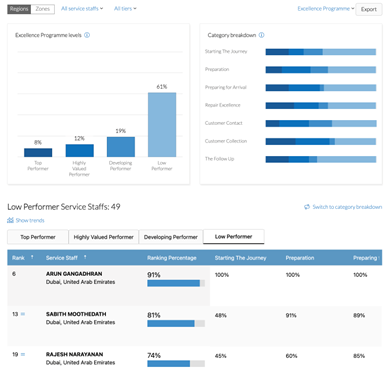
Task: Click rank change icon beside rank 19
Action: tap(23, 354)
